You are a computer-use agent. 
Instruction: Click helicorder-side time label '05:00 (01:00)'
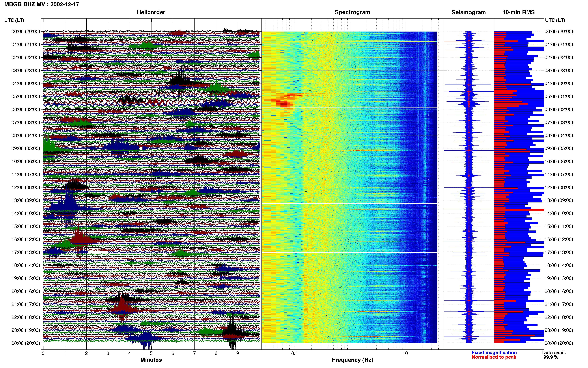(26, 96)
